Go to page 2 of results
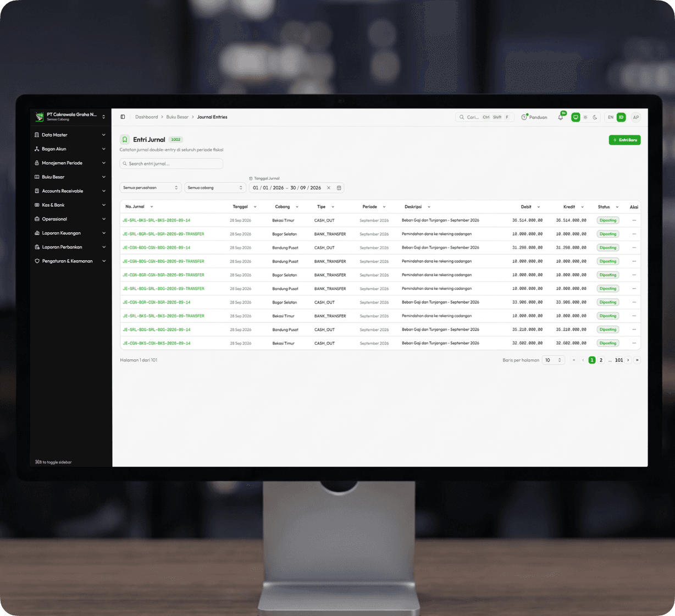This screenshot has height=616, width=675. tap(601, 360)
